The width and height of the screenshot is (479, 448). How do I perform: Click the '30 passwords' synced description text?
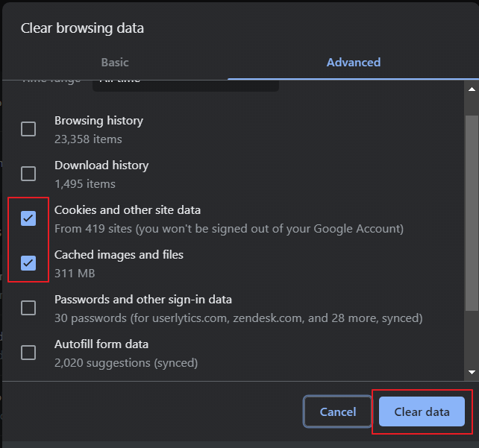pos(238,318)
